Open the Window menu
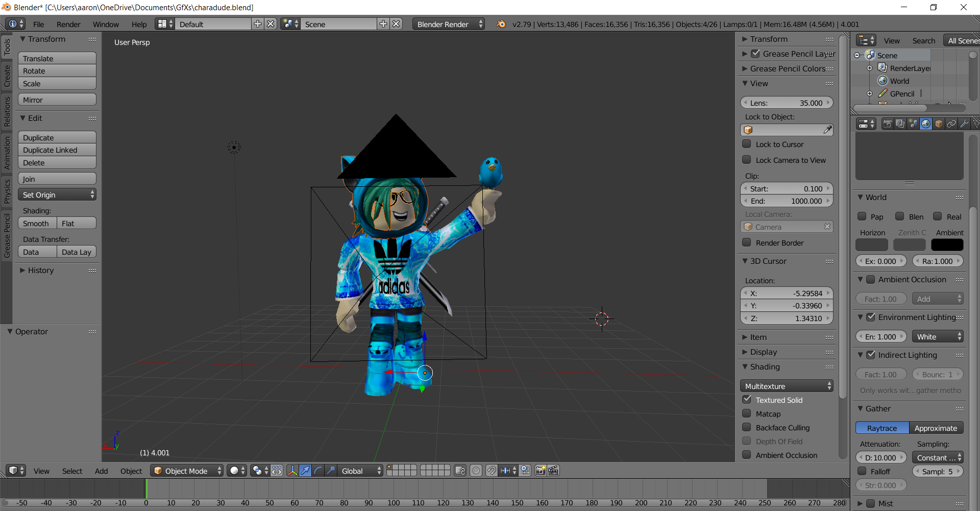Image resolution: width=980 pixels, height=511 pixels. point(106,24)
